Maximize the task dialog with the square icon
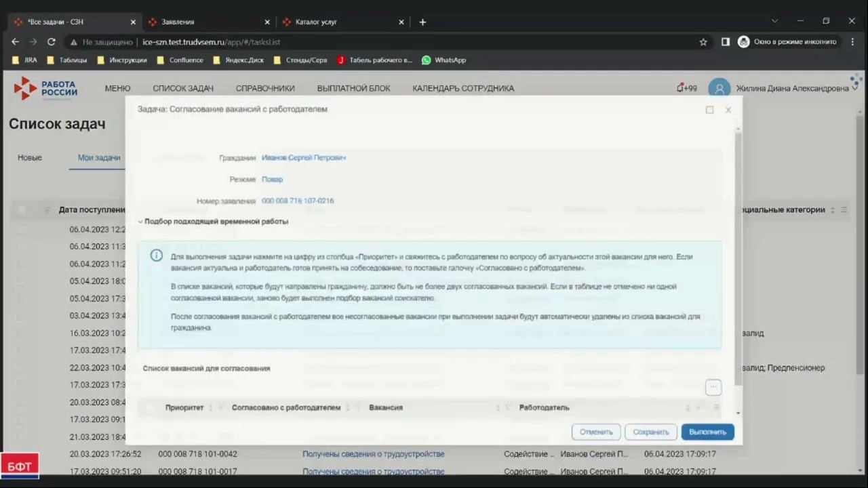 pyautogui.click(x=709, y=110)
